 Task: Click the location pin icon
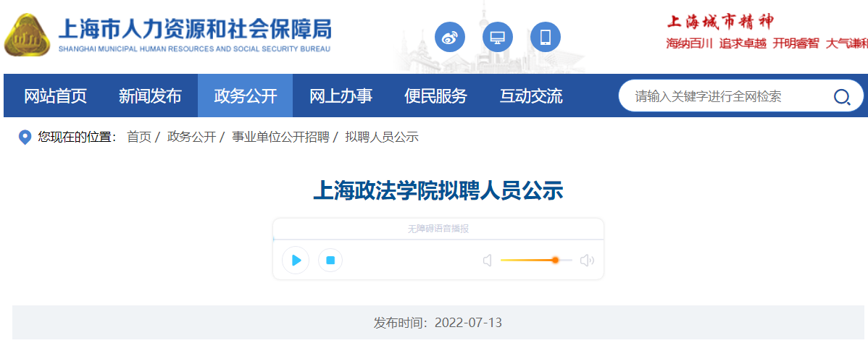pyautogui.click(x=25, y=137)
